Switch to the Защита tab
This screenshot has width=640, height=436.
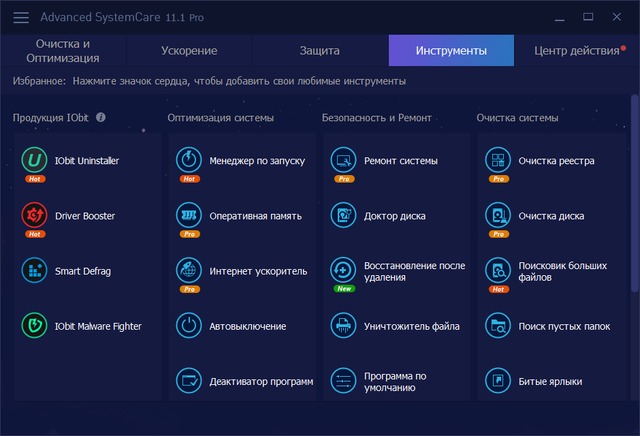click(319, 50)
